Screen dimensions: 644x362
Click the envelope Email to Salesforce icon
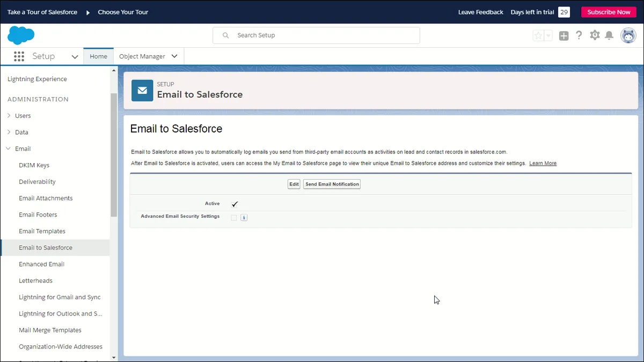pyautogui.click(x=142, y=91)
